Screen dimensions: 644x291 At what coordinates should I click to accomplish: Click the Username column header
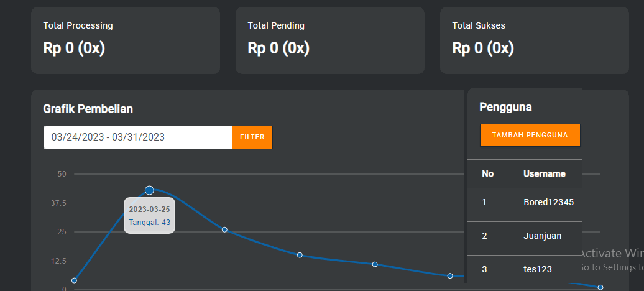point(545,174)
